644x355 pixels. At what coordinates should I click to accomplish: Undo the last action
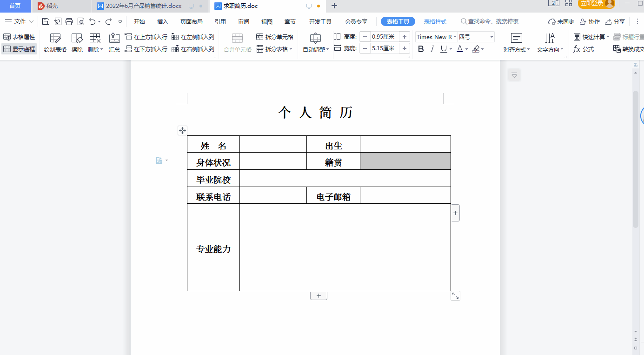point(93,21)
